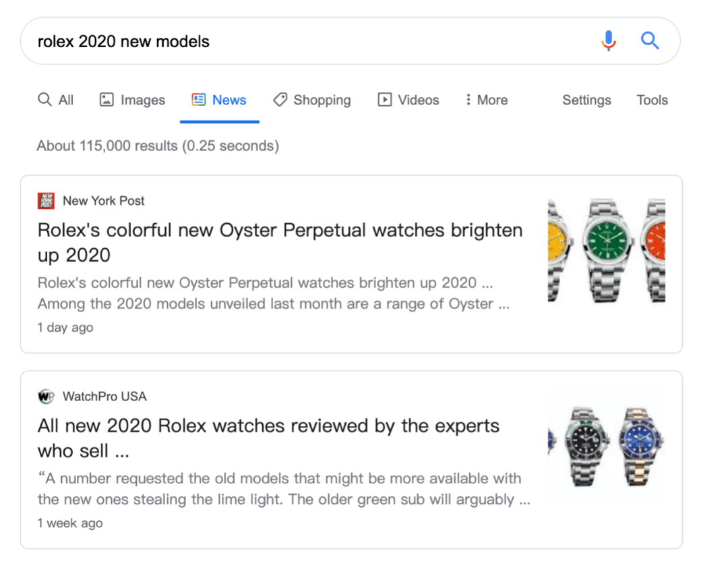Click the Images tab picture icon
728x565 pixels.
pyautogui.click(x=107, y=100)
